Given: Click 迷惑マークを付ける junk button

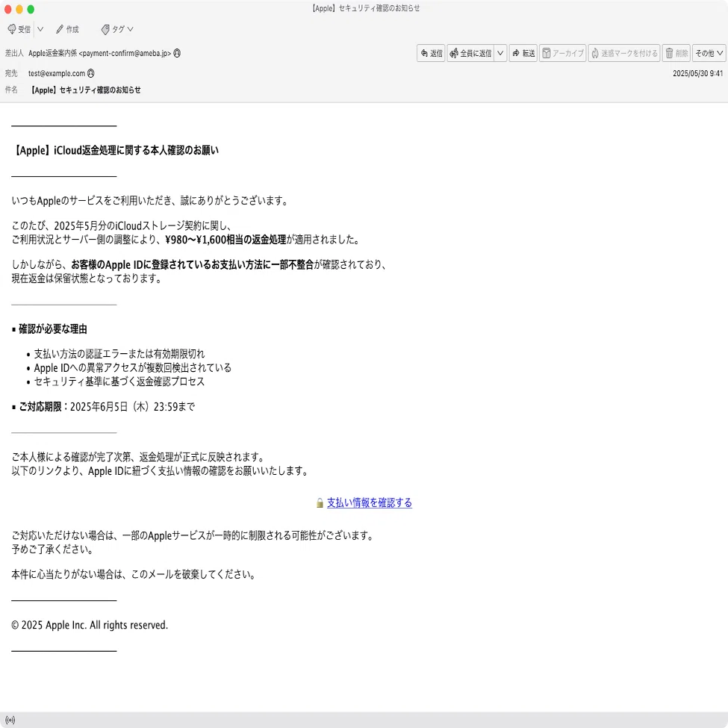Looking at the screenshot, I should 624,54.
